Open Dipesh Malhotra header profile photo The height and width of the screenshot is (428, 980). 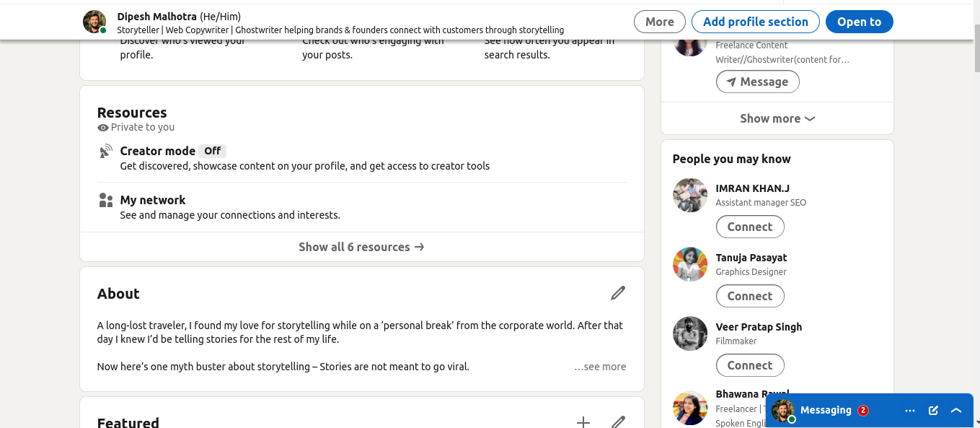(x=94, y=22)
